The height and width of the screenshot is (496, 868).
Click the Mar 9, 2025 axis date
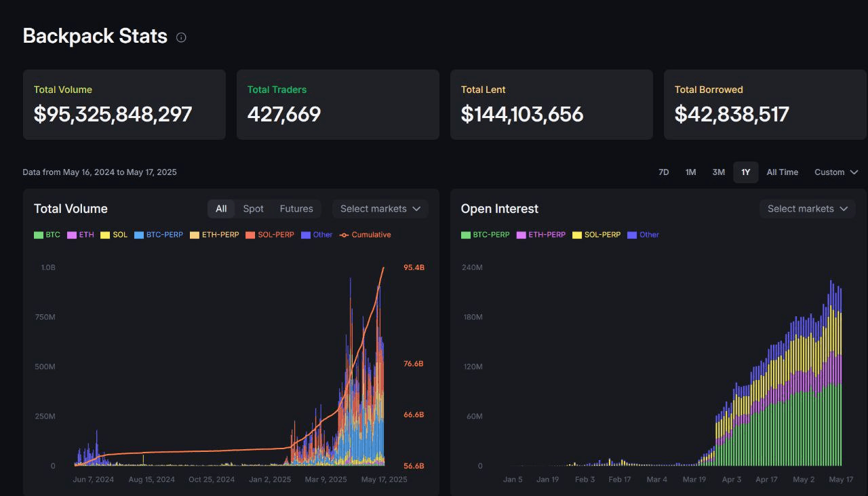(x=325, y=480)
